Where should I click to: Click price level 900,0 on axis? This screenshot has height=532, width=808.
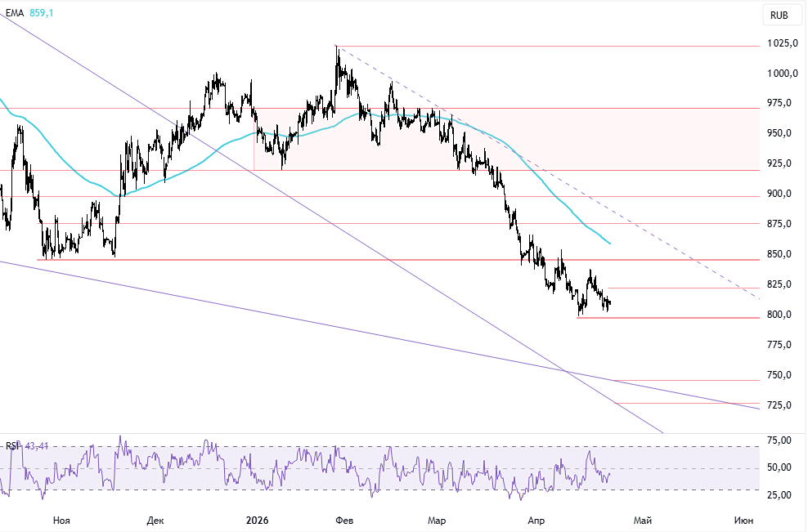point(779,194)
